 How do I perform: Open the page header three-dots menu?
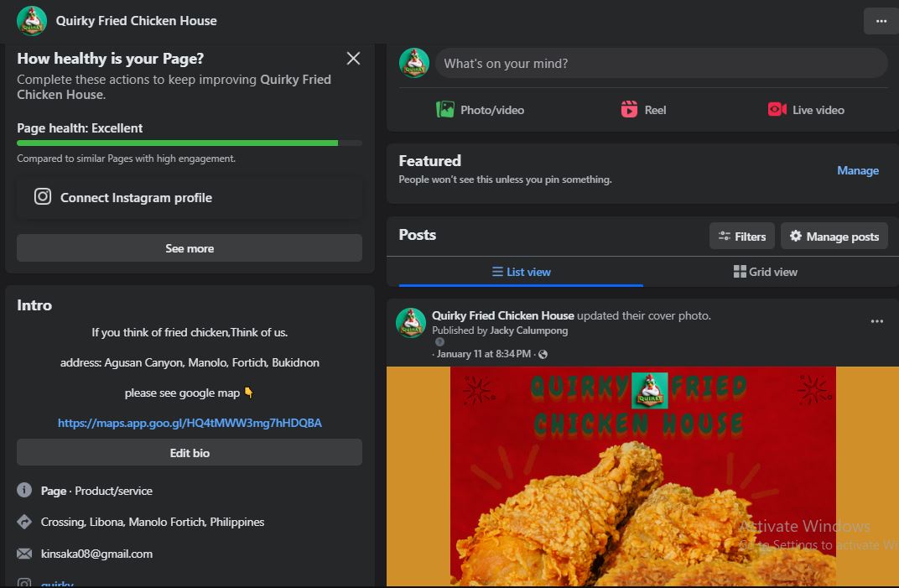(881, 21)
